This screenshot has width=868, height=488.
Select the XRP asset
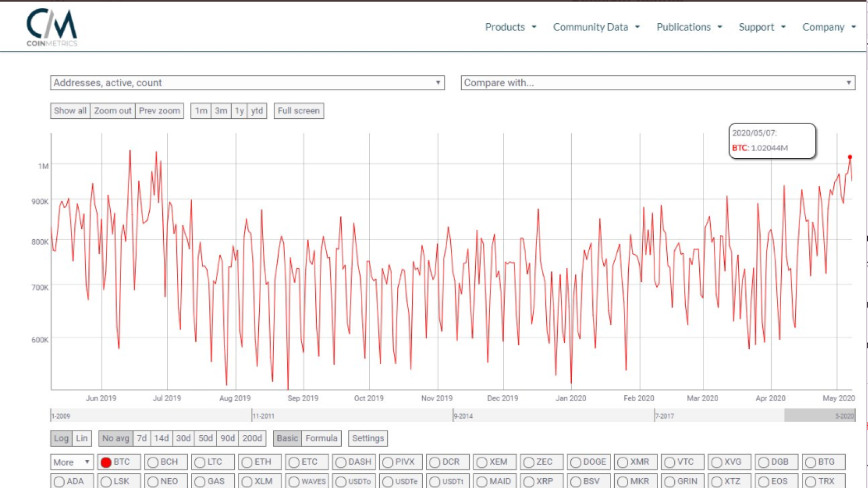coord(541,481)
